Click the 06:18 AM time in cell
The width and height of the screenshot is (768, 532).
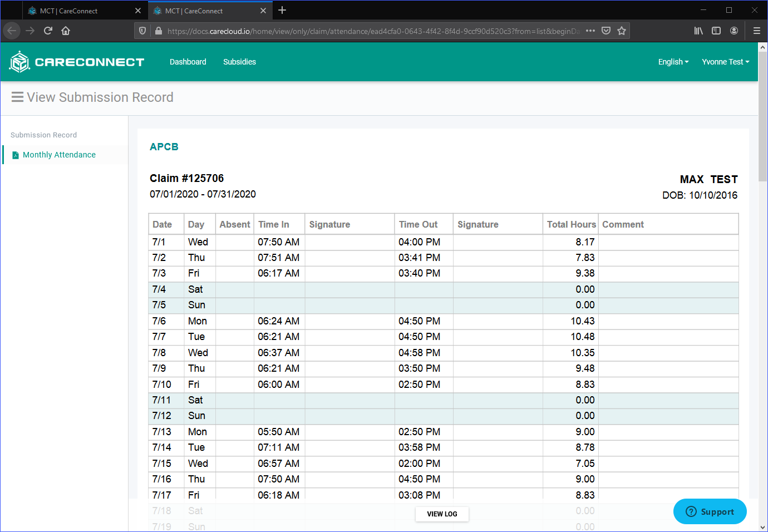pyautogui.click(x=279, y=495)
